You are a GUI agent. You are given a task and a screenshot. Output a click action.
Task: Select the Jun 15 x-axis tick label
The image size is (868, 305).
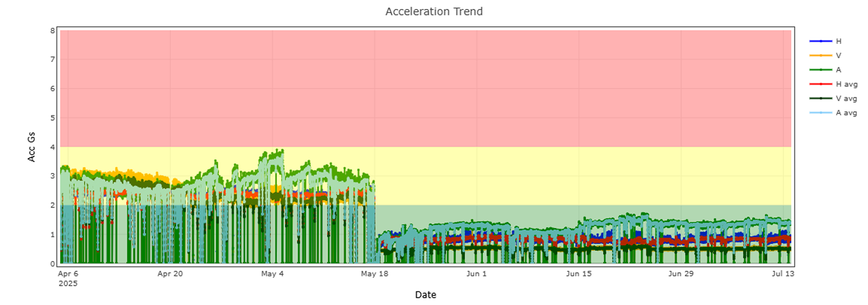579,274
